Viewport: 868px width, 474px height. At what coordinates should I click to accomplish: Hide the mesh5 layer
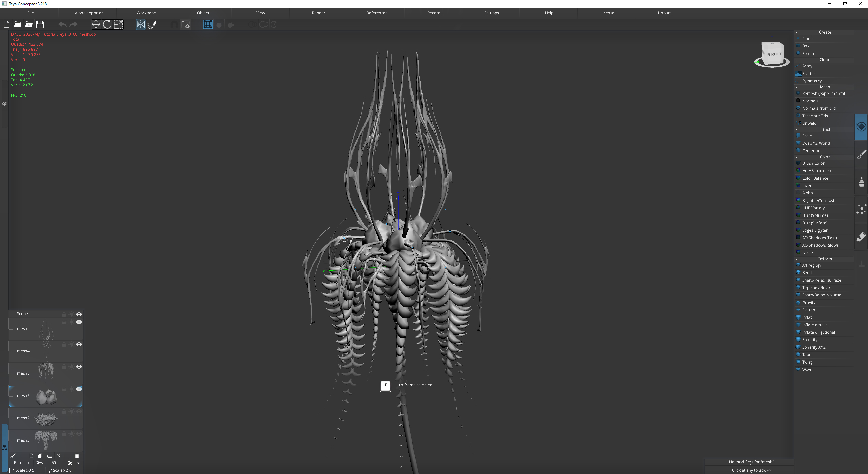79,367
